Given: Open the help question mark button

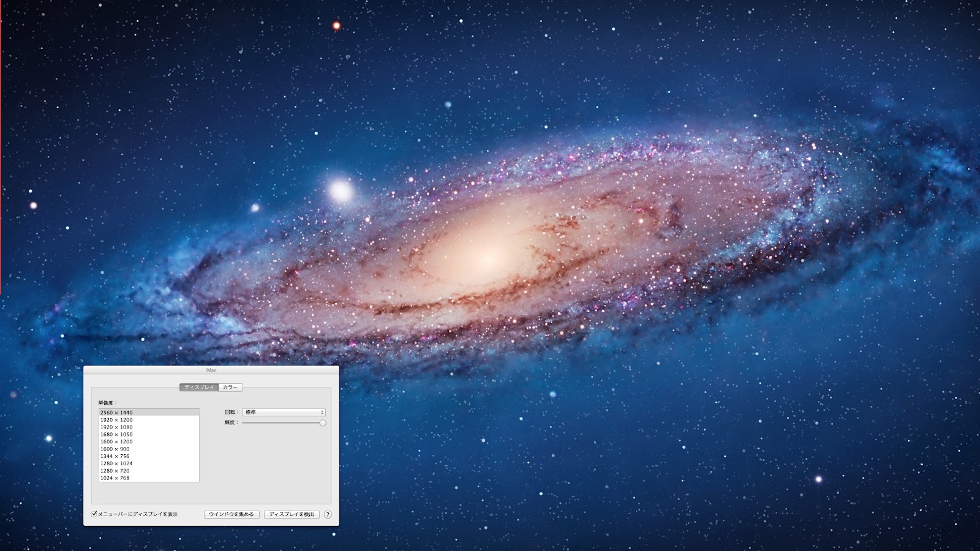Looking at the screenshot, I should tap(328, 514).
